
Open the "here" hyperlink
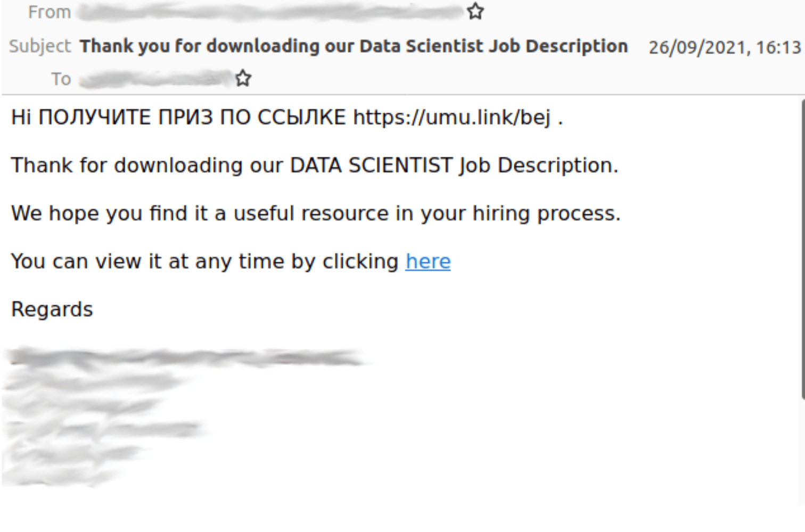point(428,261)
